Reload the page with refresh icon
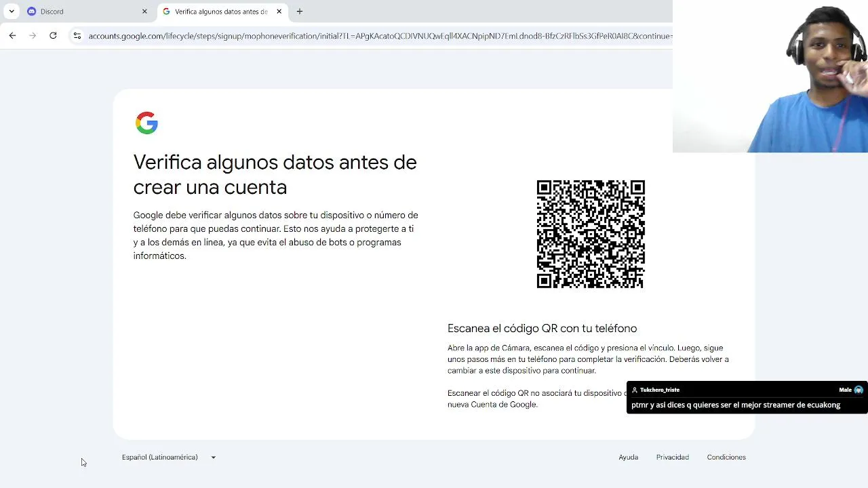The height and width of the screenshot is (488, 868). (53, 35)
